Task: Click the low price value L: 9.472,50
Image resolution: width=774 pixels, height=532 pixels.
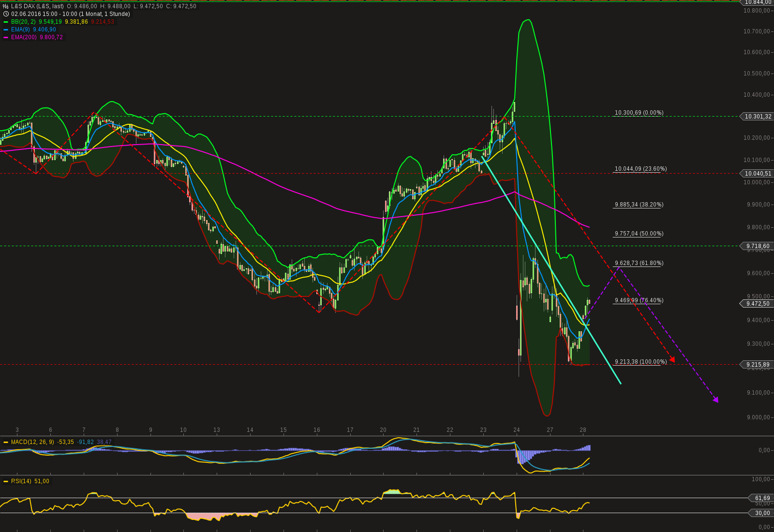Action: 148,6
